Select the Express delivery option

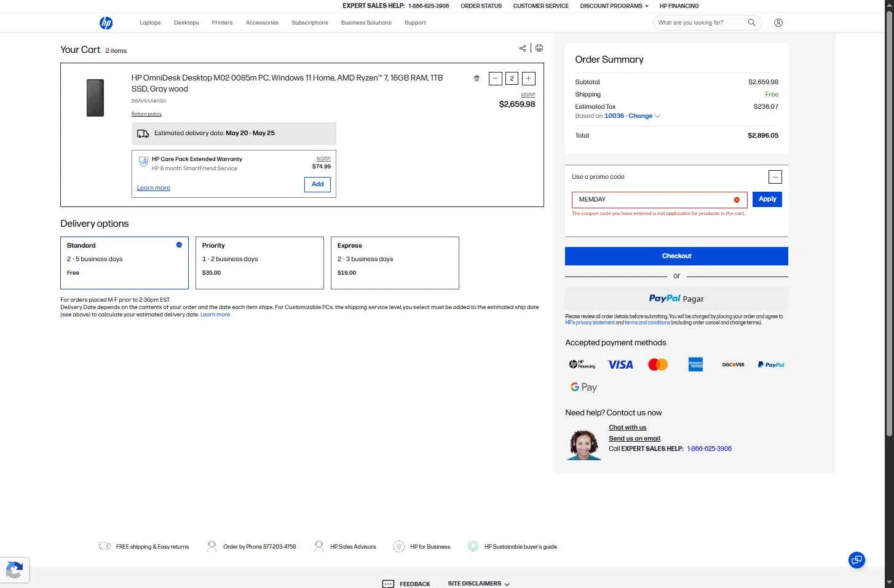[x=395, y=263]
